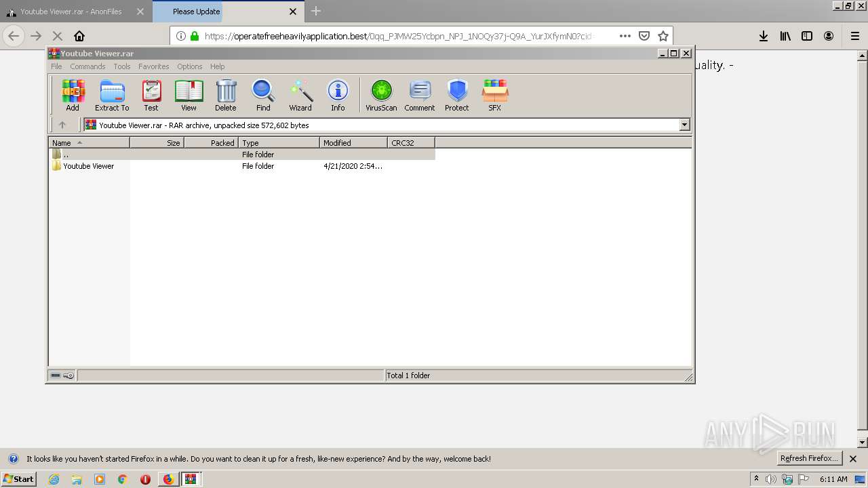Go up one folder level arrow
The image size is (868, 488).
[62, 125]
